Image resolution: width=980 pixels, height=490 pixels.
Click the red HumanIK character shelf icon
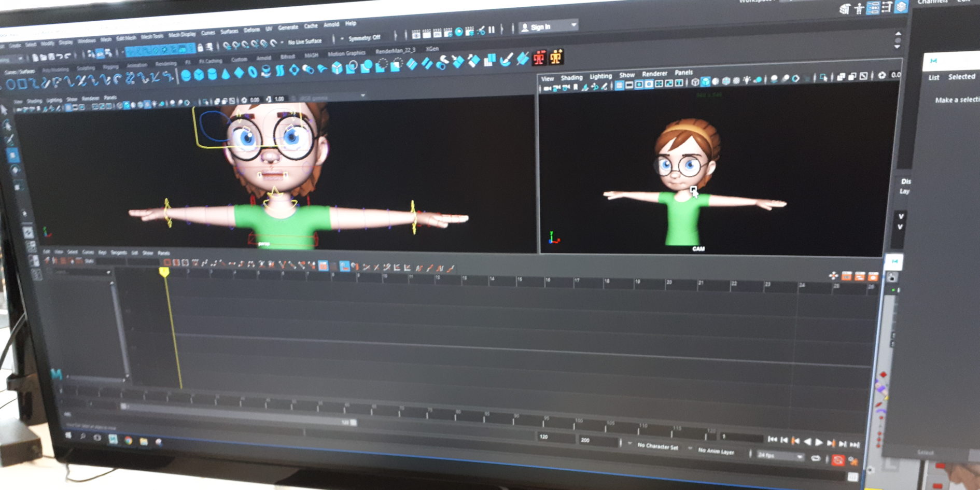[x=539, y=58]
